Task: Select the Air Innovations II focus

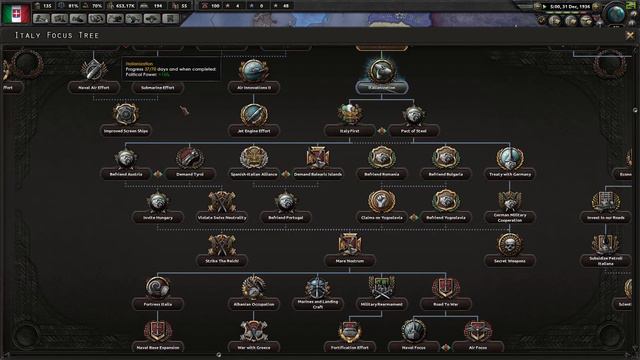Action: point(253,76)
